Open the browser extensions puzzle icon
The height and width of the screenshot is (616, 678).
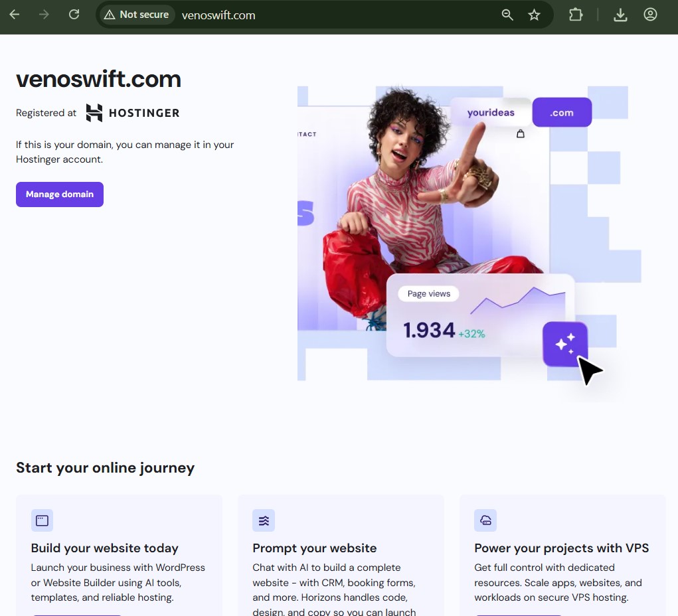click(x=575, y=14)
